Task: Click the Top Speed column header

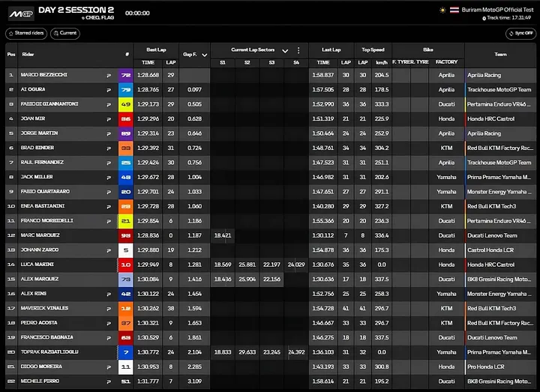Action: [373, 50]
